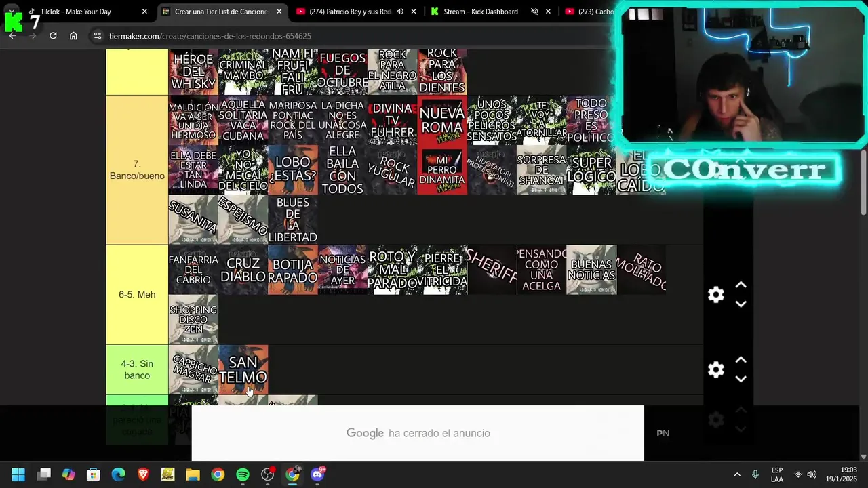Open Microsoft Edge from taskbar
Viewport: 868px width, 488px height.
pos(118,474)
